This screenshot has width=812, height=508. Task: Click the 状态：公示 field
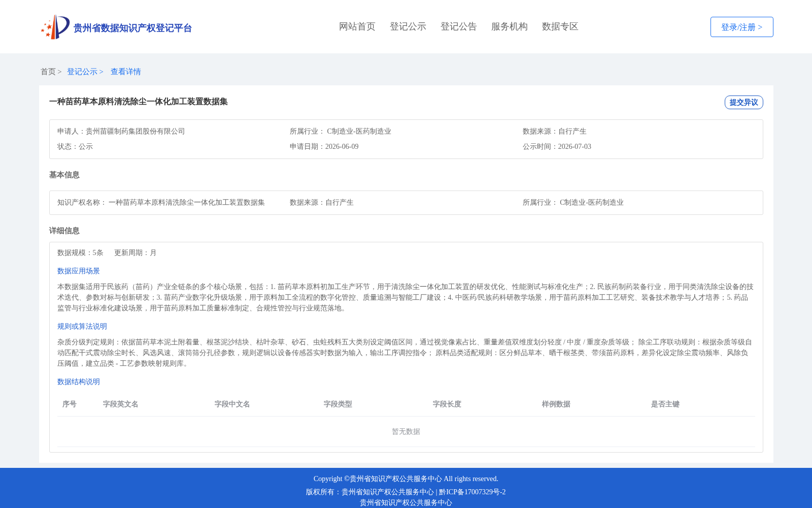(x=75, y=146)
